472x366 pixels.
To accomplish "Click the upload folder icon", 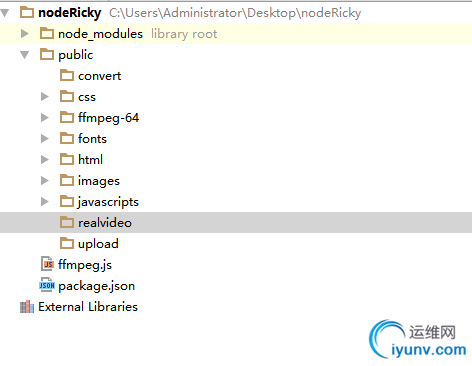I will pos(67,243).
